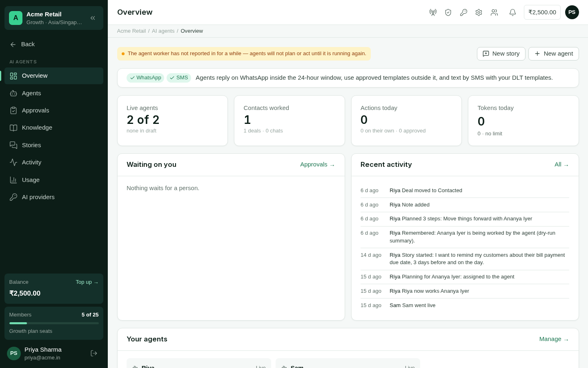
Task: Click the PS avatar in the top-right header
Action: click(572, 12)
